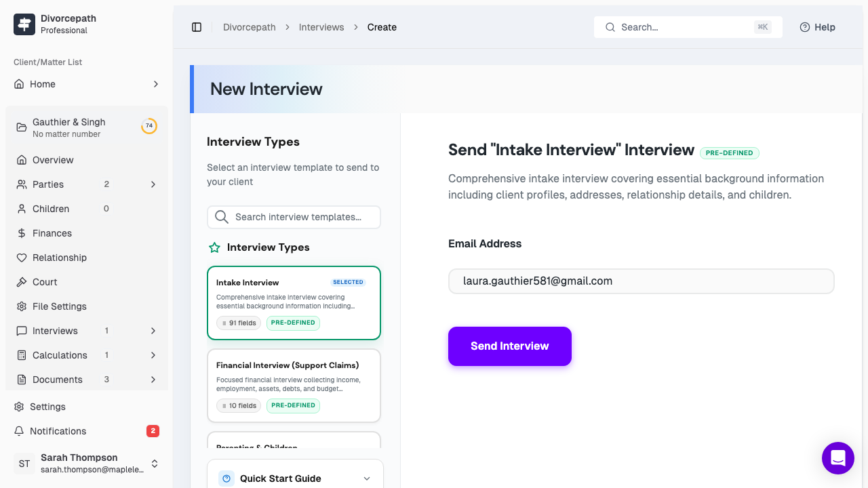The height and width of the screenshot is (488, 868).
Task: Click the Parties people icon
Action: [22, 184]
